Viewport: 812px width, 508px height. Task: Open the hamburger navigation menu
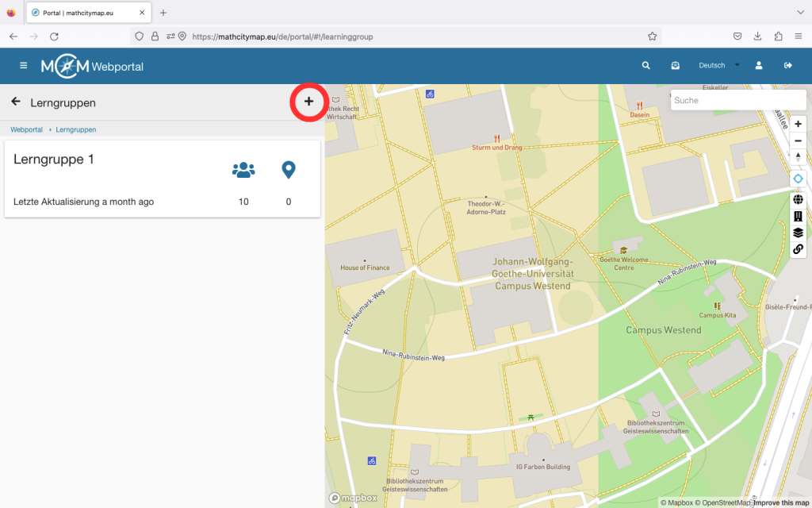(24, 66)
